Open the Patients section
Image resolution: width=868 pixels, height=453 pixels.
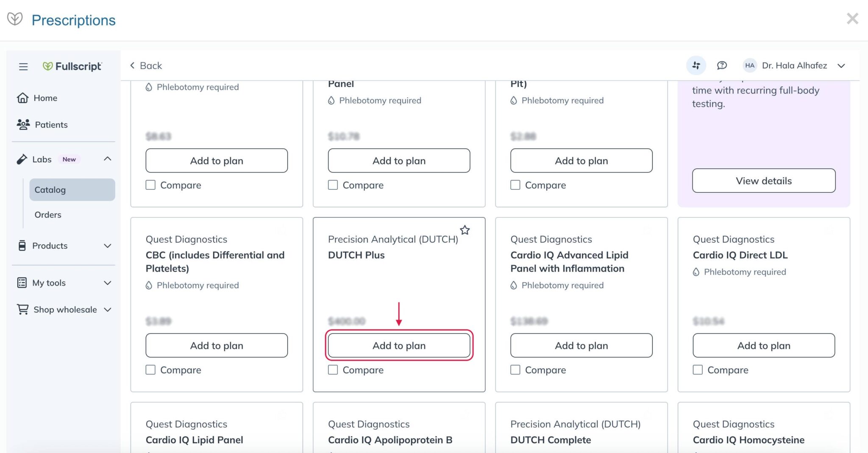pos(50,125)
